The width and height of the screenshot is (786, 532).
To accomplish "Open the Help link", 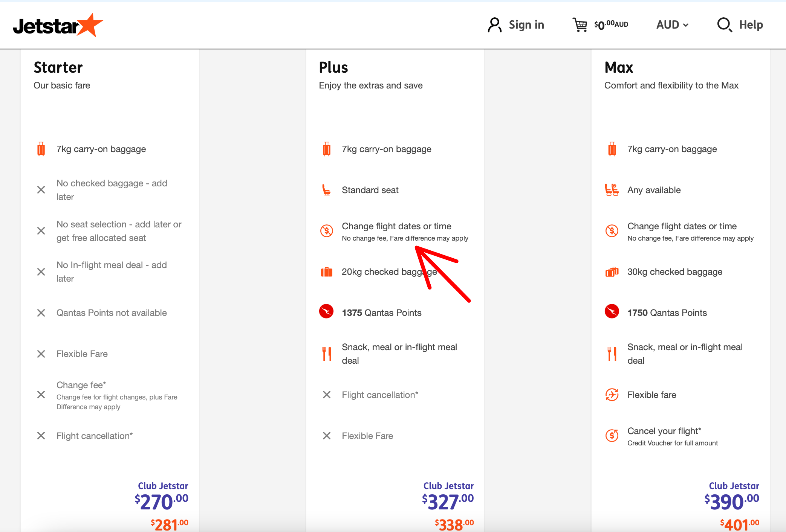I will coord(751,25).
